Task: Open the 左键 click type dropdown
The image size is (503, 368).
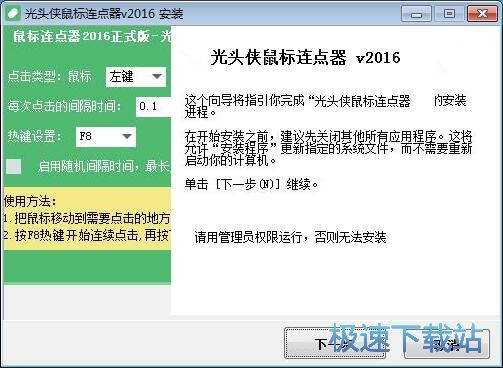Action: point(136,77)
